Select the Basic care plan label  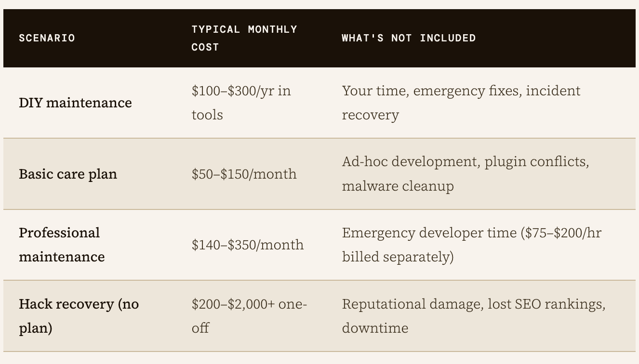pos(68,174)
